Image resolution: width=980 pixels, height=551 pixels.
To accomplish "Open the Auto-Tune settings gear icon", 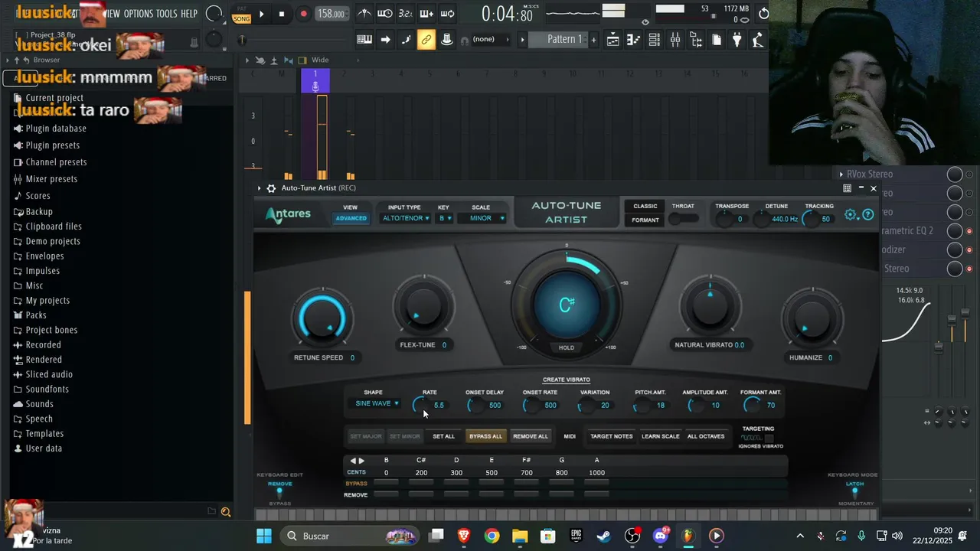I will (851, 215).
